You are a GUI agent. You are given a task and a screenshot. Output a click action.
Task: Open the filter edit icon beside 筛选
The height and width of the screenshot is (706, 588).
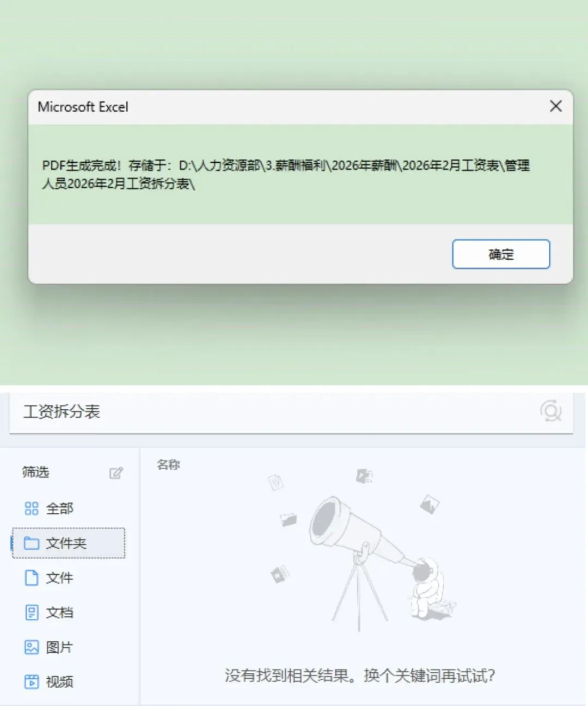(x=116, y=472)
